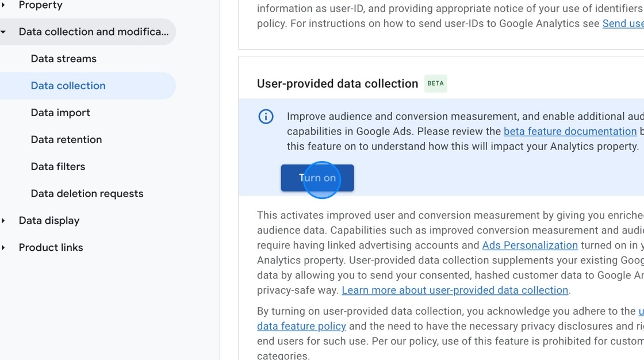Viewport: 644px width, 360px height.
Task: Open Data filters settings
Action: [57, 167]
